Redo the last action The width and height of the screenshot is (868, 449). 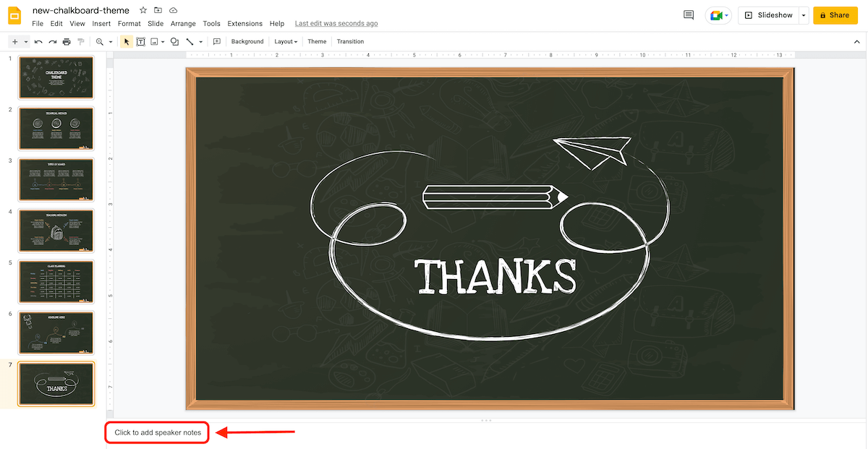(52, 42)
